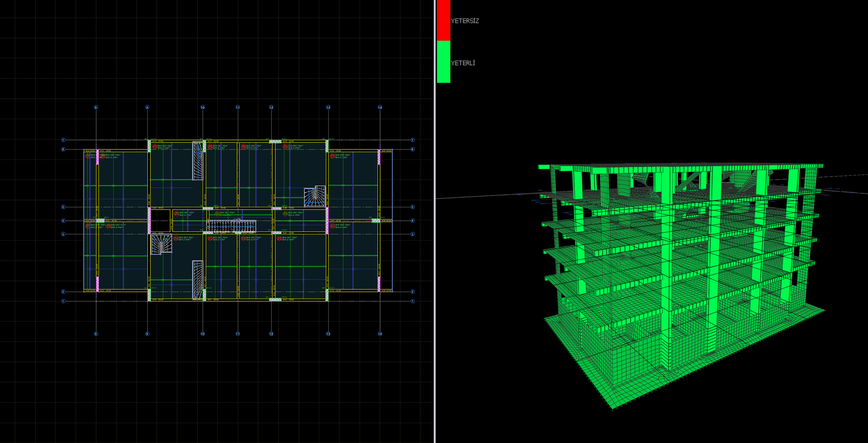
Task: Pick the black shaft opening beside axis 9
Action: pos(160,220)
